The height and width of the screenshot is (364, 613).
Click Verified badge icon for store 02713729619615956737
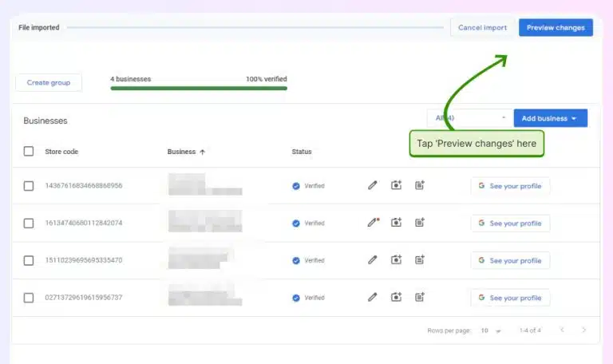coord(296,298)
